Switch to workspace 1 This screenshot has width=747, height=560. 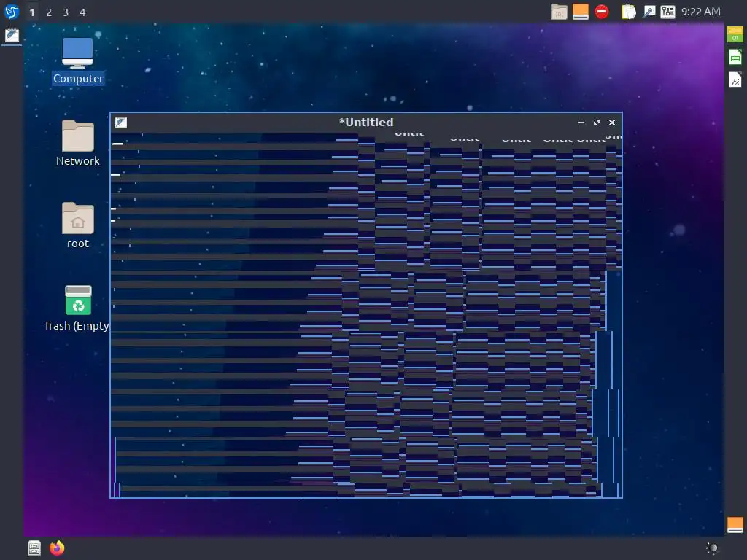[x=32, y=12]
